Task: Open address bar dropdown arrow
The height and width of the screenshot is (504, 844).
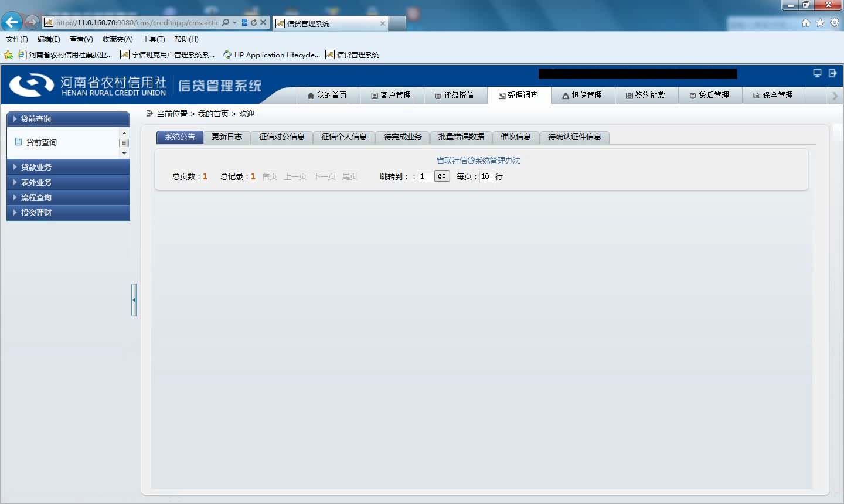Action: click(x=234, y=22)
